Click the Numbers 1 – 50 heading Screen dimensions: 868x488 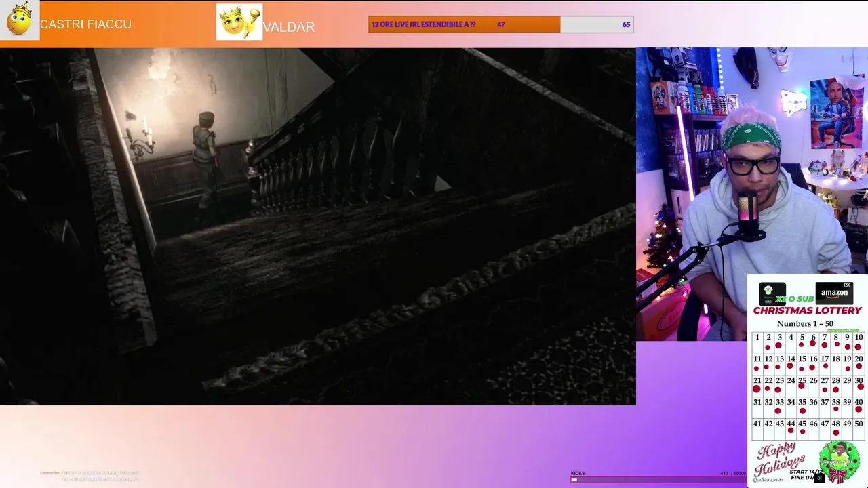pos(805,323)
